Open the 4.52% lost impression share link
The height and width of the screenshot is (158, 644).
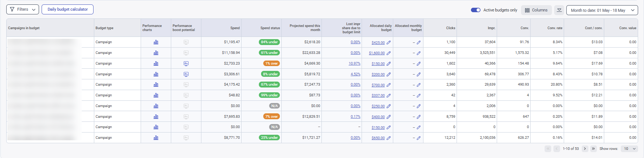[355, 74]
